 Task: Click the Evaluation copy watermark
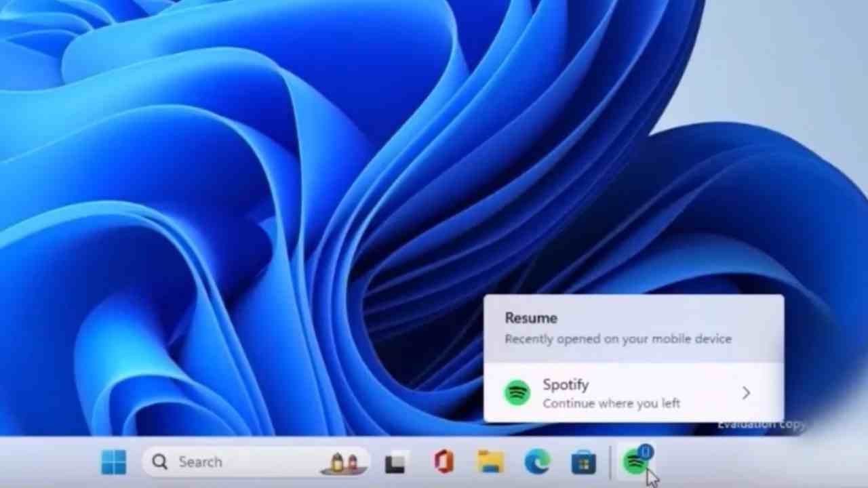click(x=761, y=424)
